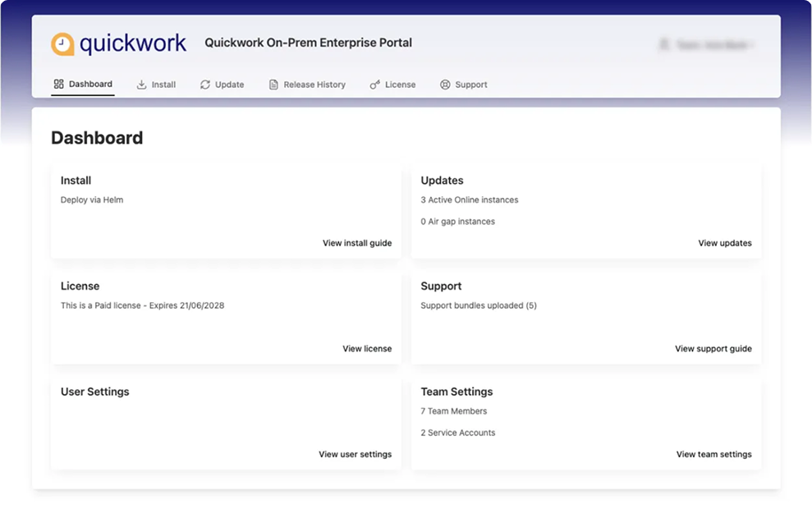812x509 pixels.
Task: Open the View install guide link
Action: click(x=357, y=243)
